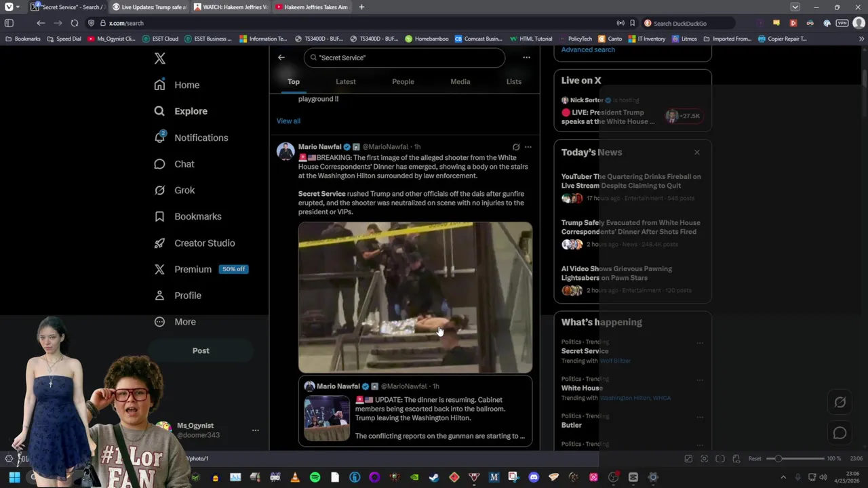The image size is (868, 488).
Task: Click the X logo at sidebar top
Action: point(159,58)
